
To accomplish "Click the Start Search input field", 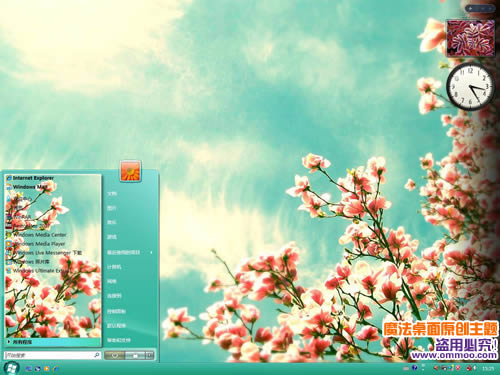I will click(x=52, y=355).
